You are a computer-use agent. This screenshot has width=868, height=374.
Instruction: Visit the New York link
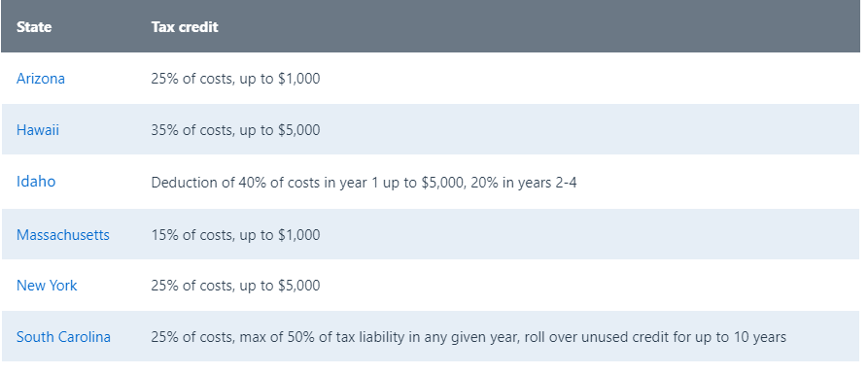point(47,286)
